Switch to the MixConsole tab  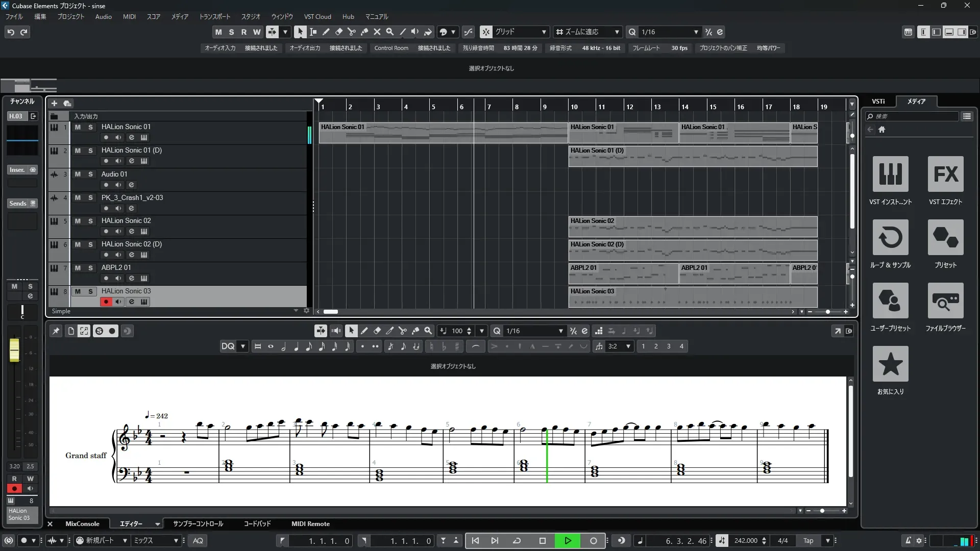[82, 523]
